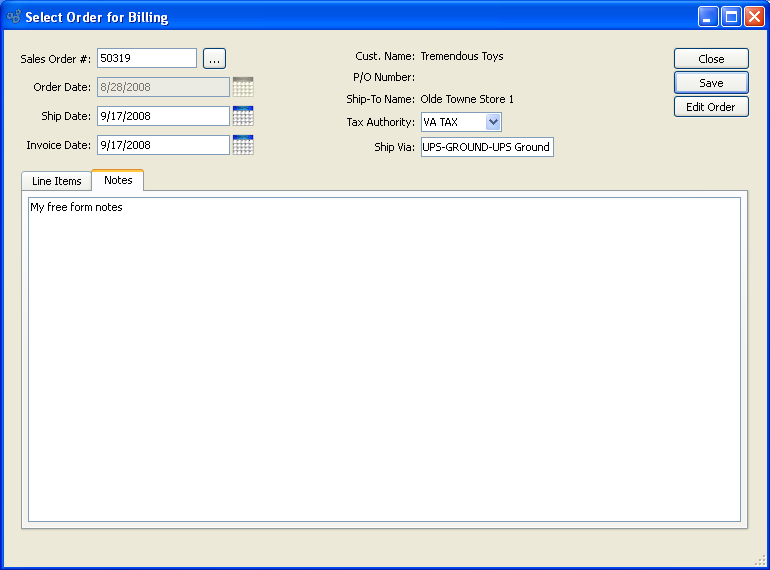This screenshot has height=570, width=770.
Task: Click inside the free form notes area
Action: (385, 359)
